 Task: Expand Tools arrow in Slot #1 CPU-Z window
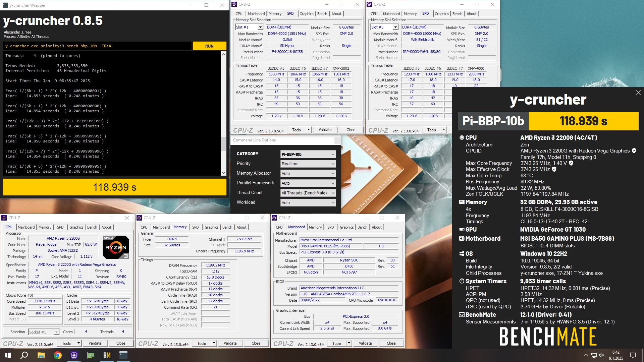point(309,130)
